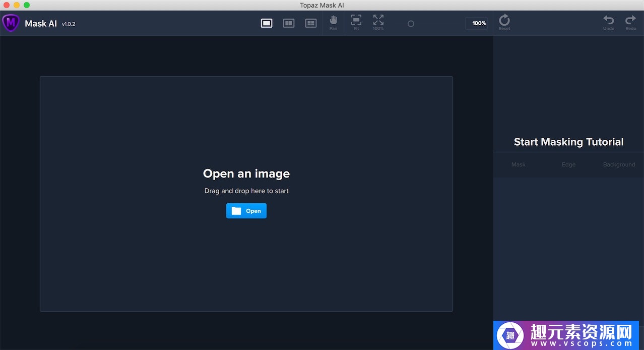
Task: Click the circular status indicator in toolbar
Action: [411, 24]
